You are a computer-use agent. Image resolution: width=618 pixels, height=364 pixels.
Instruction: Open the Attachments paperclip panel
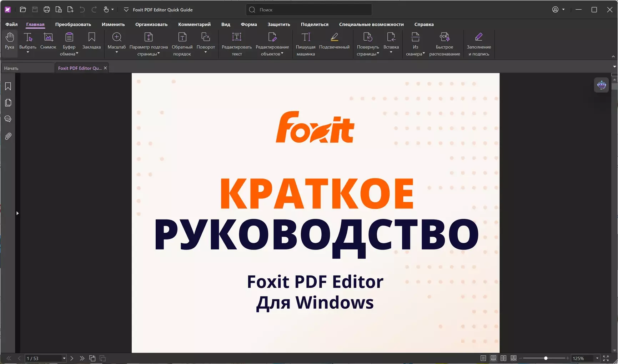click(x=8, y=136)
